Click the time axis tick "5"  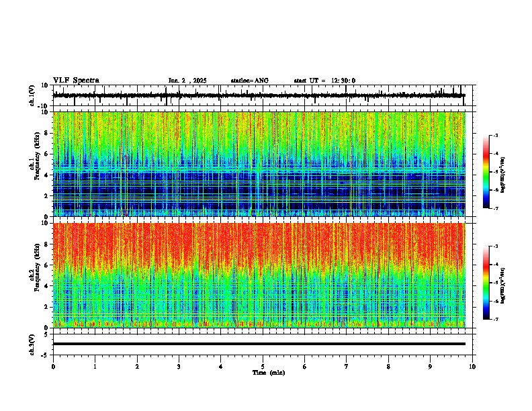(263, 367)
